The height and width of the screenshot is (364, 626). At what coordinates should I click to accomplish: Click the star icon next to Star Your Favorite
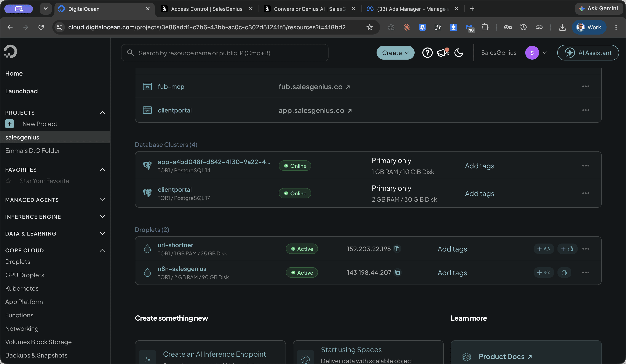click(8, 181)
